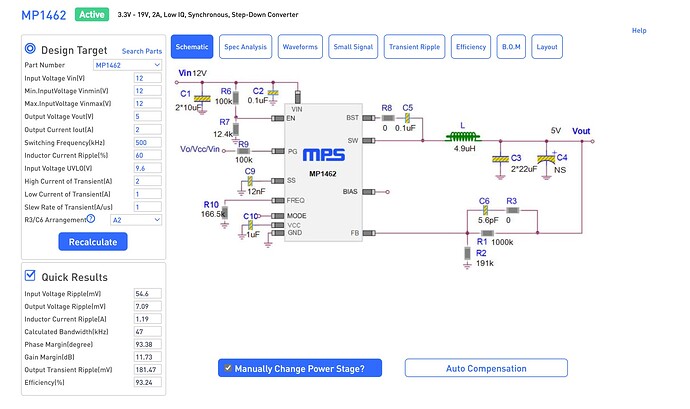The width and height of the screenshot is (690, 409).
Task: Edit the Low Current of Transient field
Action: click(x=147, y=194)
